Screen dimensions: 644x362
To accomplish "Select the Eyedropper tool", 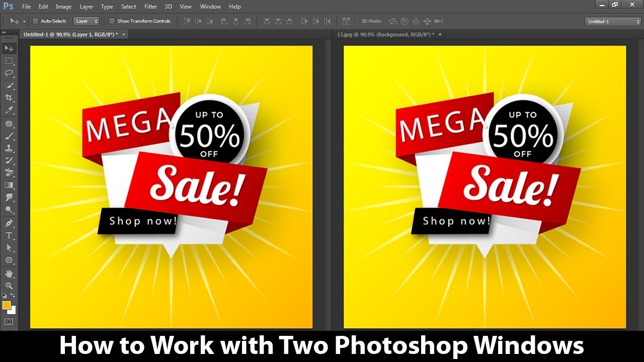I will click(x=9, y=110).
